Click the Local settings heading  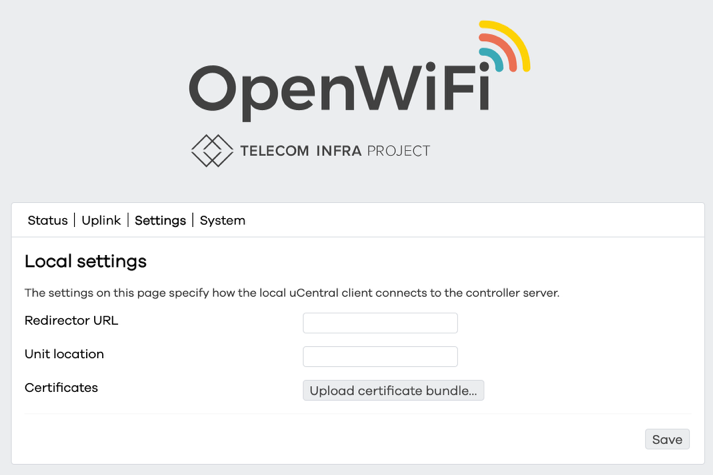coord(85,262)
